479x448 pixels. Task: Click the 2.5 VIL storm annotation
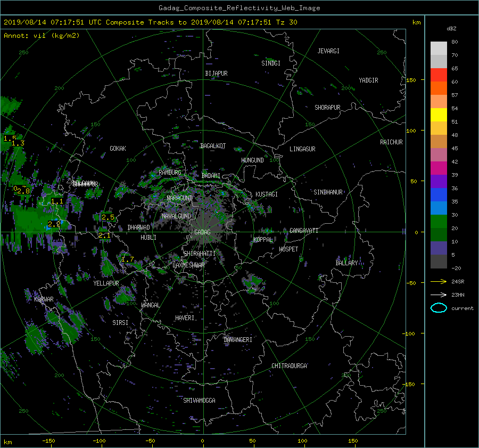tap(108, 217)
